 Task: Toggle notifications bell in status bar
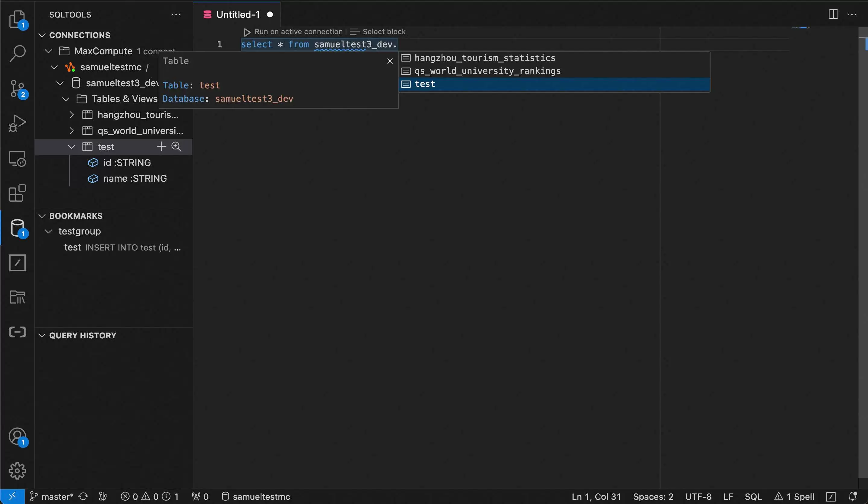coord(853,496)
